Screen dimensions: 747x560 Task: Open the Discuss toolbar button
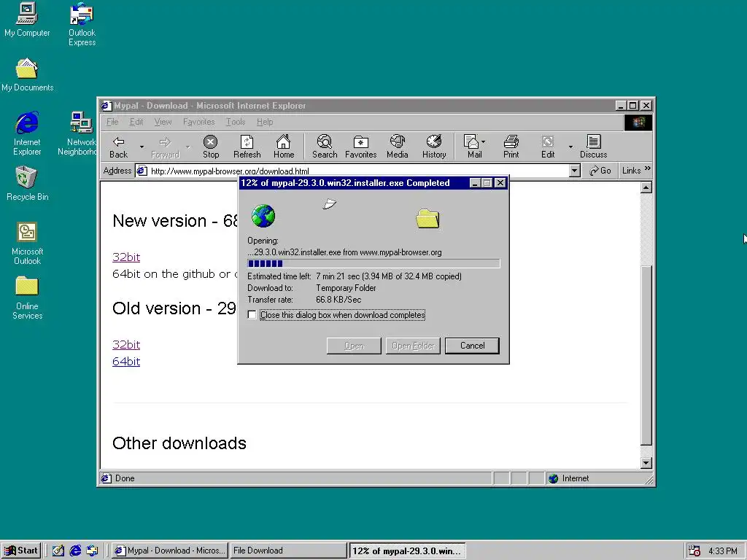click(x=594, y=147)
